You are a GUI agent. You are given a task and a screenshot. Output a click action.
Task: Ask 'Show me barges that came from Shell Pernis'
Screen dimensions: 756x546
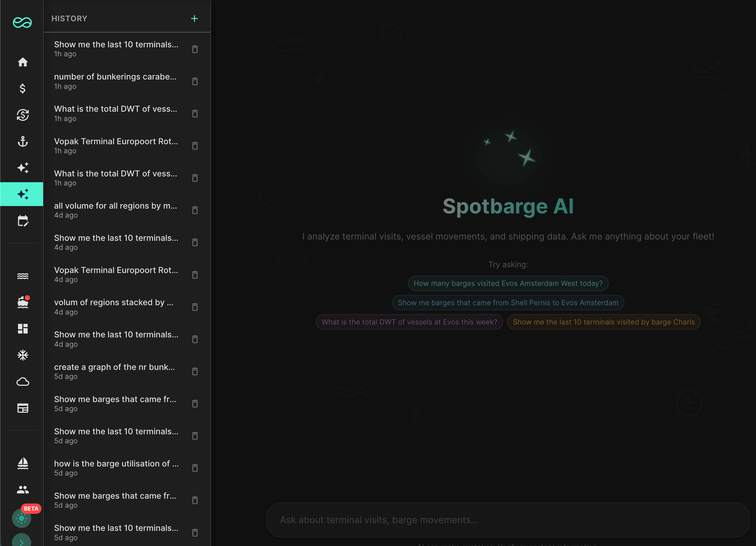(508, 303)
